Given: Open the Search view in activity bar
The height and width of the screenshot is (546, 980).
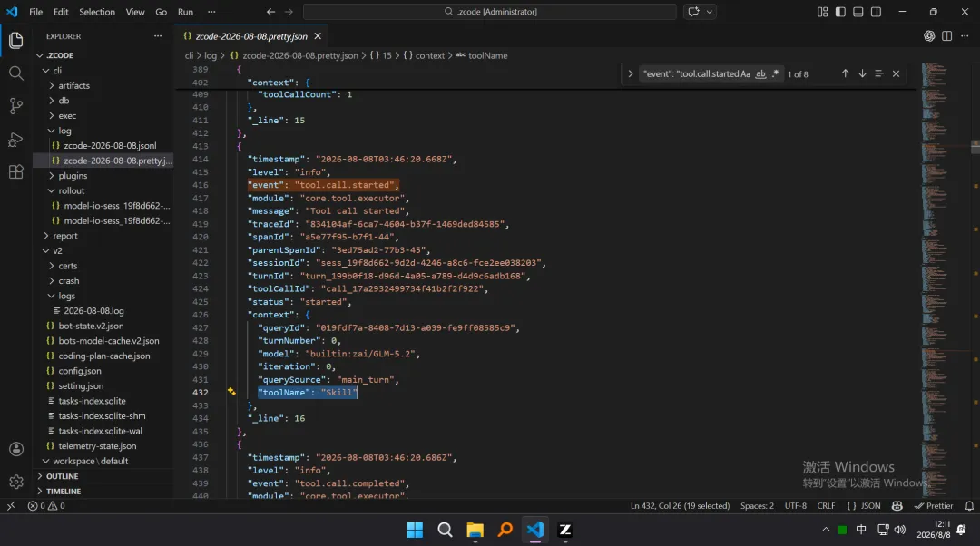Looking at the screenshot, I should [16, 73].
